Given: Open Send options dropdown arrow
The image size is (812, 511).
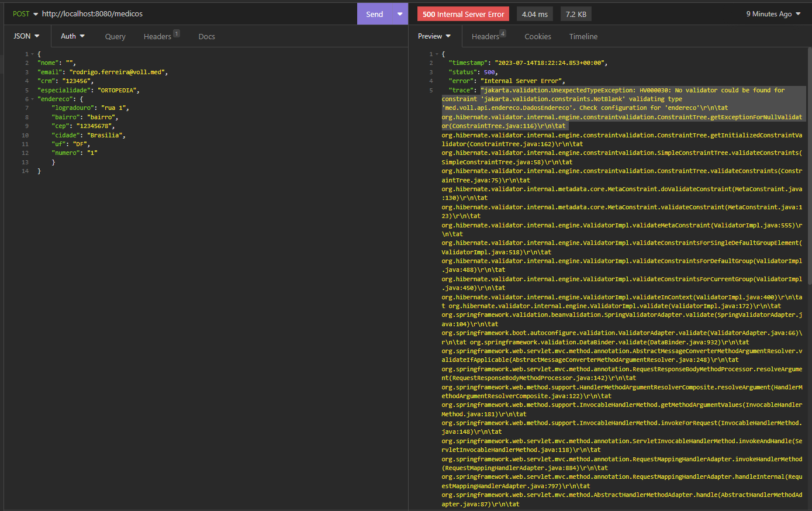Looking at the screenshot, I should click(400, 14).
